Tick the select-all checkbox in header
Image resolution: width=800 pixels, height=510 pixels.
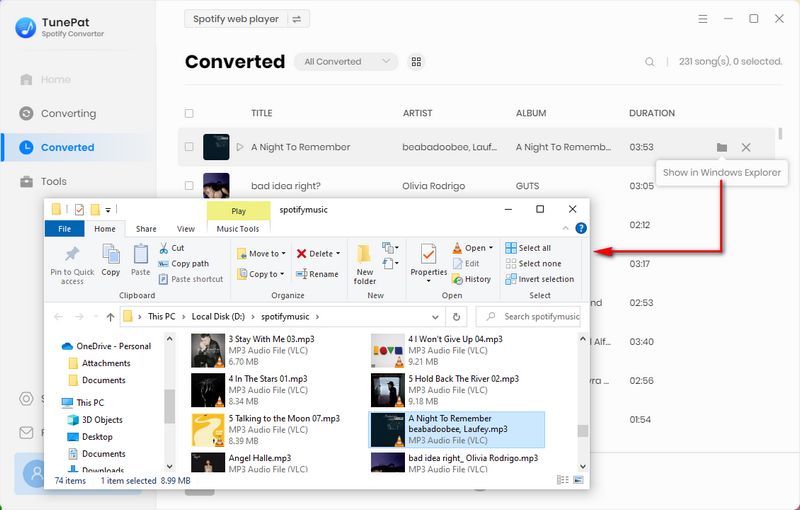coord(189,113)
